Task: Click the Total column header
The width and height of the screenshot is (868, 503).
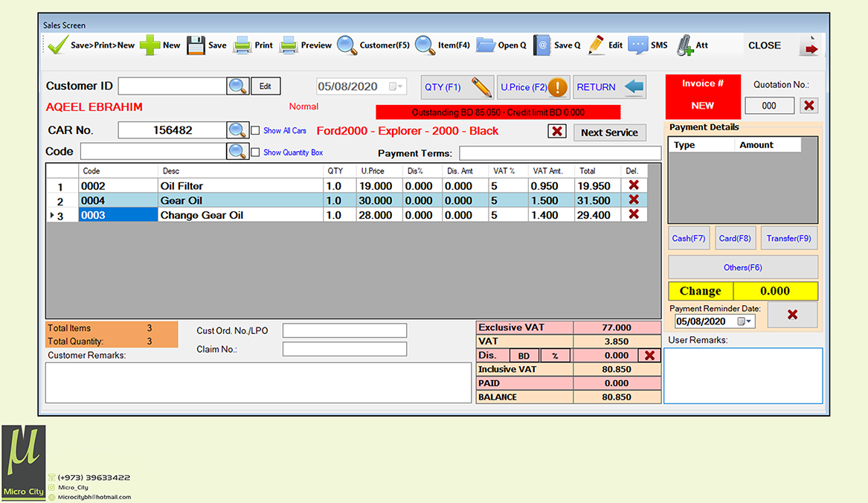Action: pyautogui.click(x=598, y=170)
